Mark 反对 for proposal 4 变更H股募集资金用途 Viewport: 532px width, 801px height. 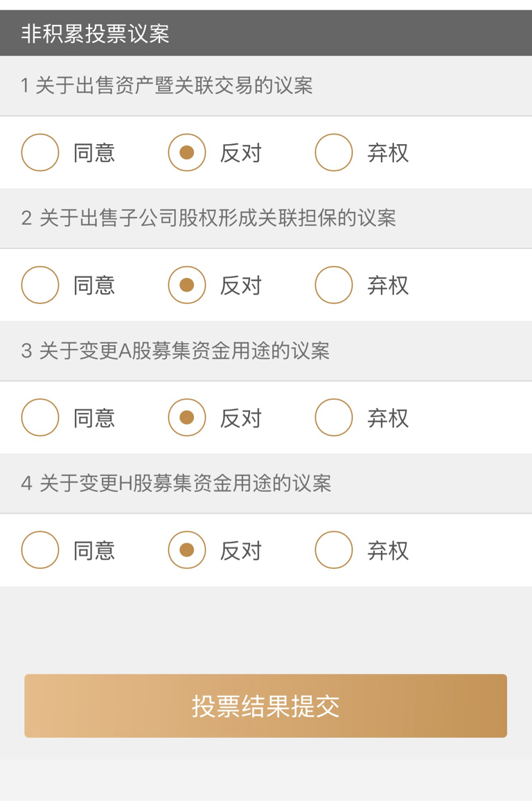click(x=187, y=550)
